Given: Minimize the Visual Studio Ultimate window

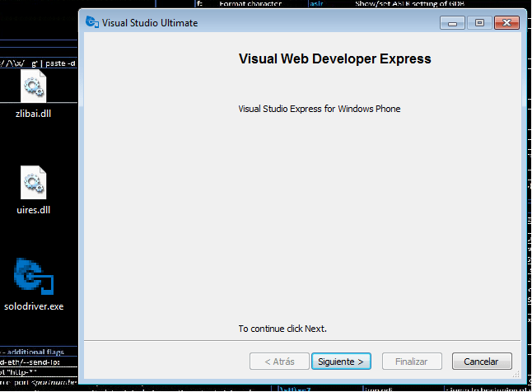Looking at the screenshot, I should [x=452, y=23].
